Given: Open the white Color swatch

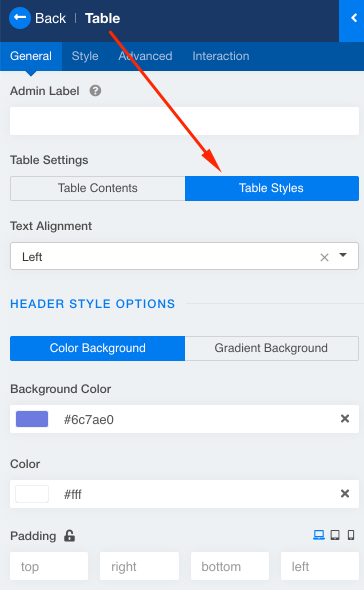Looking at the screenshot, I should click(x=32, y=494).
